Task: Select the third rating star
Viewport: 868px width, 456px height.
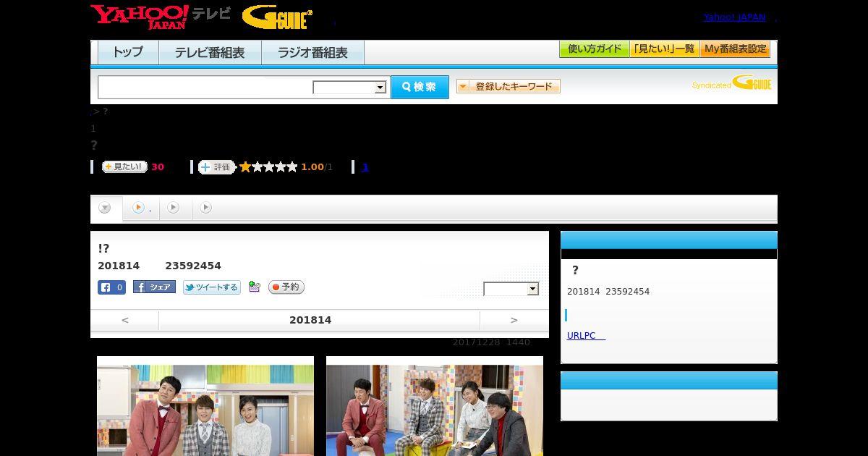Action: pos(269,167)
